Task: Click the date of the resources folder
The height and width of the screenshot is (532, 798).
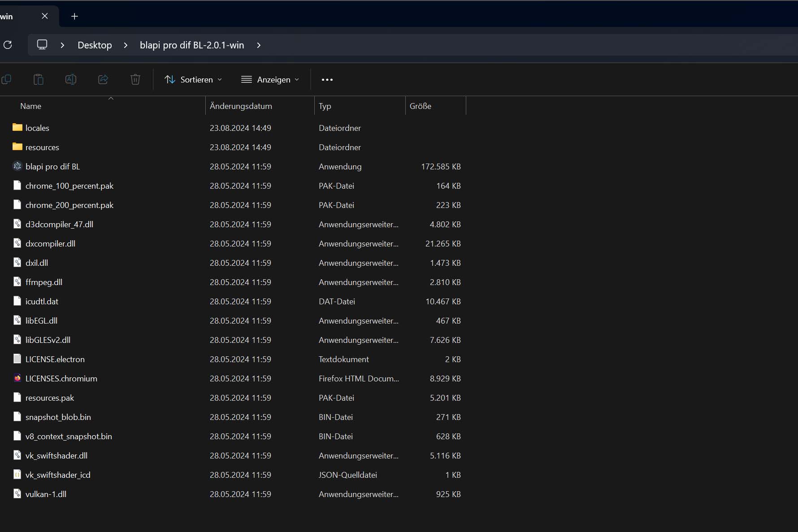Action: point(240,147)
